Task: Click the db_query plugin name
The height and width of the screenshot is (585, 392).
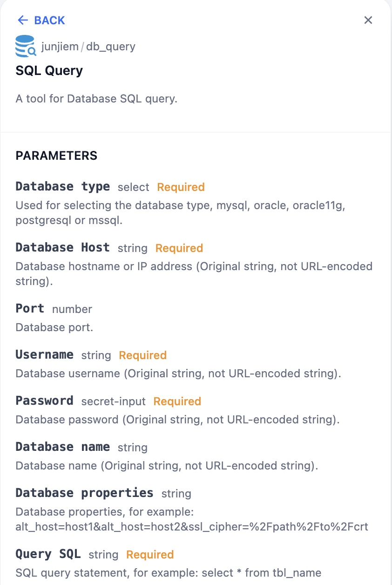Action: click(111, 47)
